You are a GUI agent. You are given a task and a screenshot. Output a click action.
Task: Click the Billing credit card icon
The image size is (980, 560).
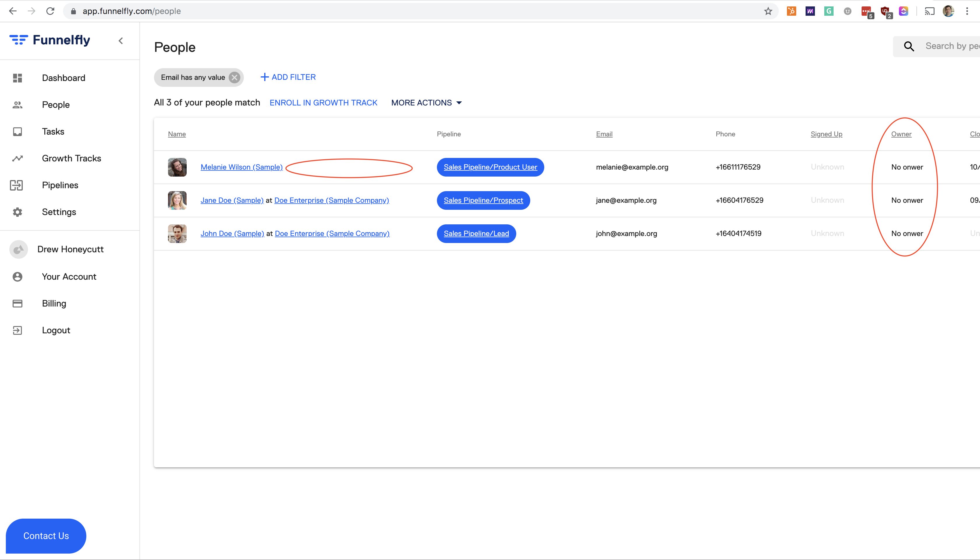(x=17, y=304)
